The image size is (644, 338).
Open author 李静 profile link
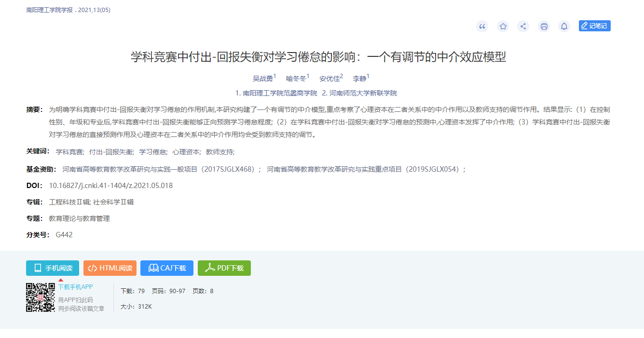tap(359, 79)
